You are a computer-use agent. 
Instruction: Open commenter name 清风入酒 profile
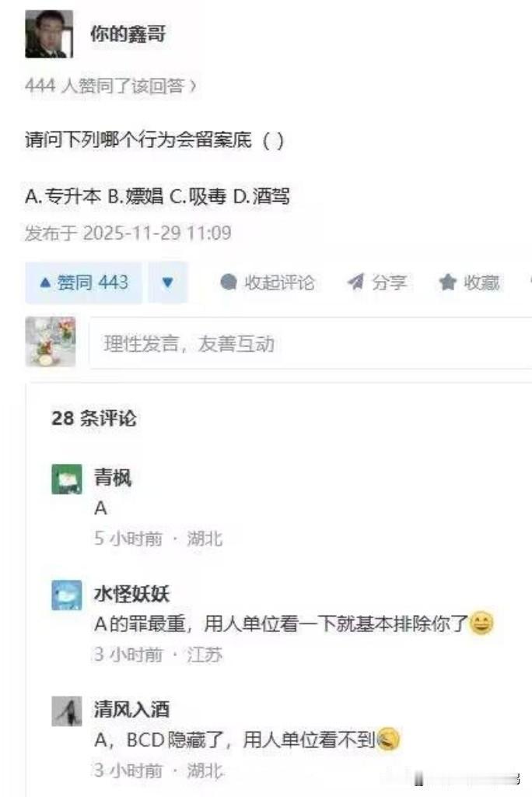pyautogui.click(x=131, y=710)
